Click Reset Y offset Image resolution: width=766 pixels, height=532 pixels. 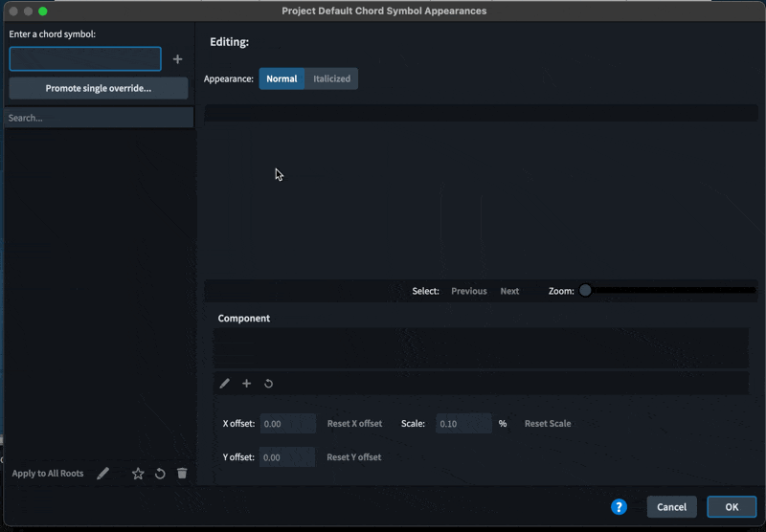(354, 457)
